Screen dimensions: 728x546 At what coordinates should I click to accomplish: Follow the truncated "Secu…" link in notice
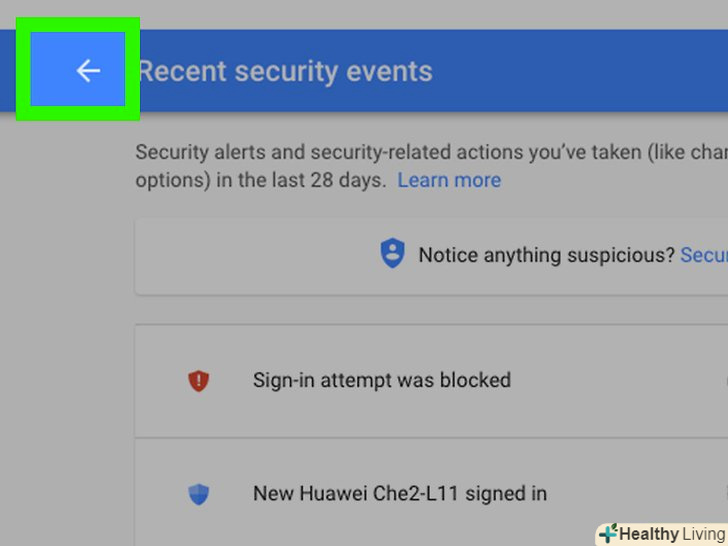tap(703, 255)
